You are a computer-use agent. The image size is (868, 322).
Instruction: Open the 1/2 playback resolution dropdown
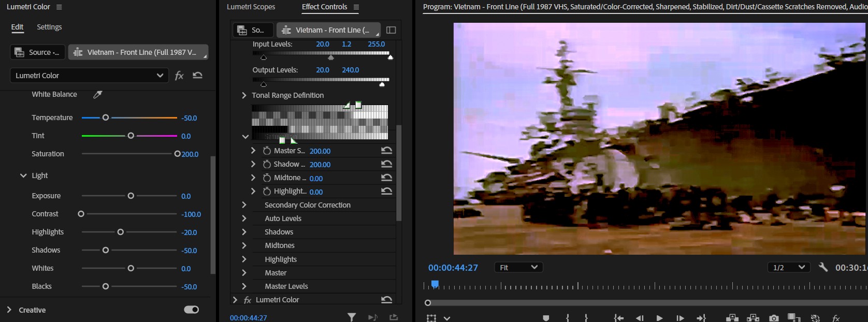[x=788, y=267]
